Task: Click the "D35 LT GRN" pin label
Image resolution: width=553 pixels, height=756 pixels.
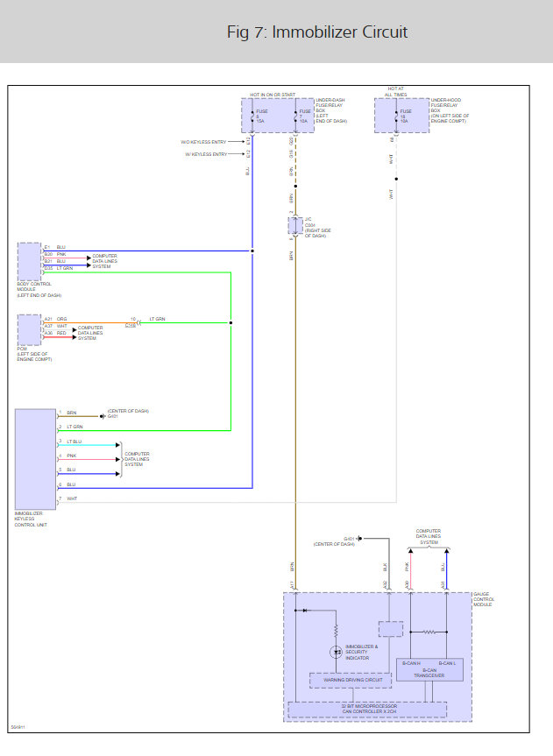Action: click(x=59, y=268)
